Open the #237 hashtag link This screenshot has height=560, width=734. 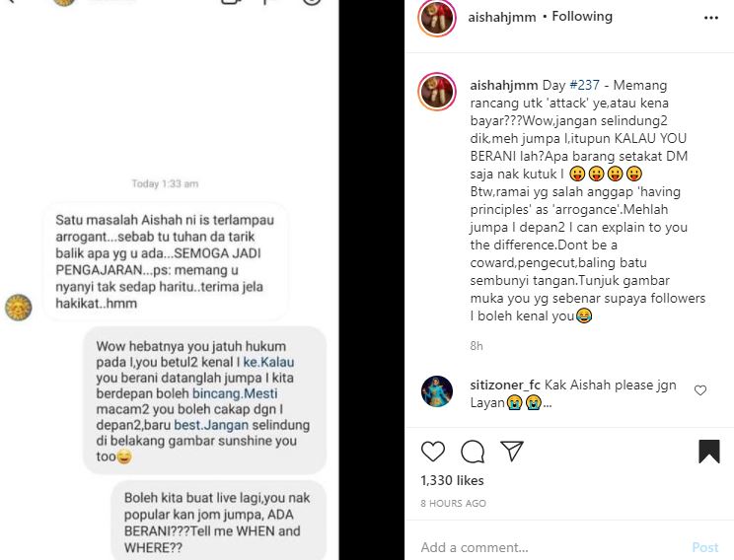pyautogui.click(x=584, y=85)
